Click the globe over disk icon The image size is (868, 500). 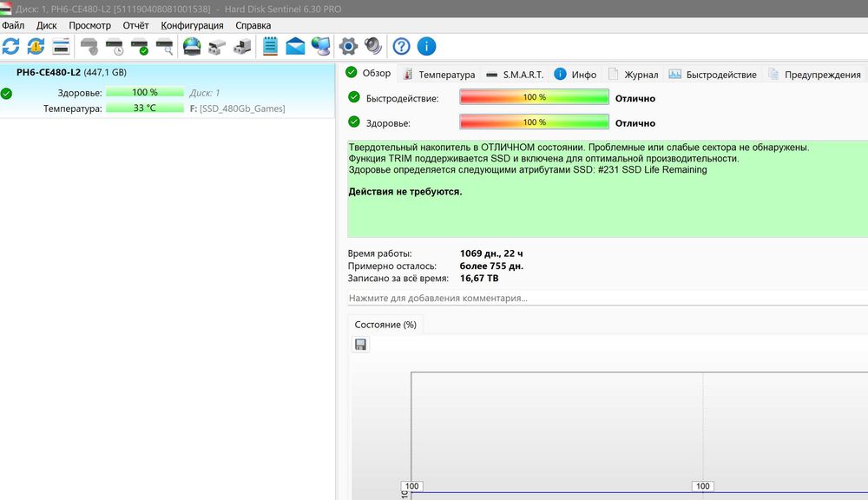192,47
